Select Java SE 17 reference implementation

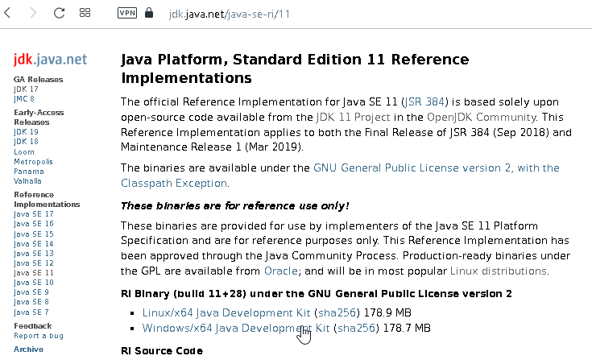coord(34,214)
